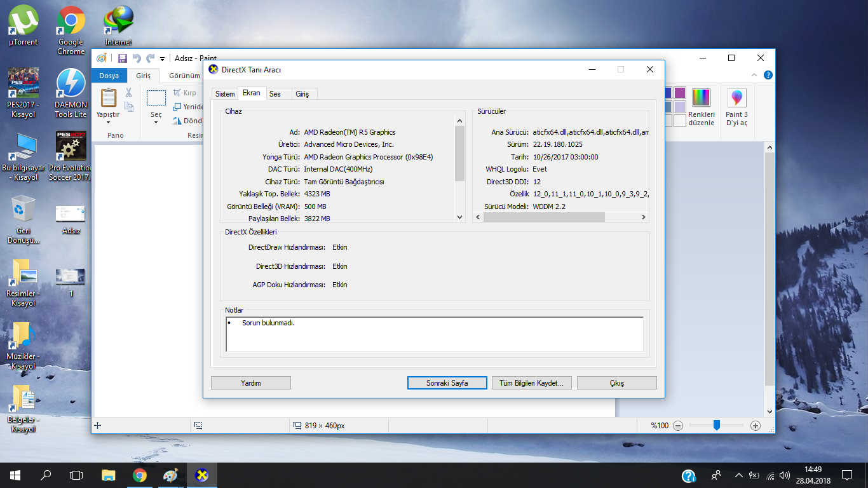This screenshot has width=868, height=488.
Task: Select the Ekran tab in DirectX dialog
Action: tap(252, 93)
